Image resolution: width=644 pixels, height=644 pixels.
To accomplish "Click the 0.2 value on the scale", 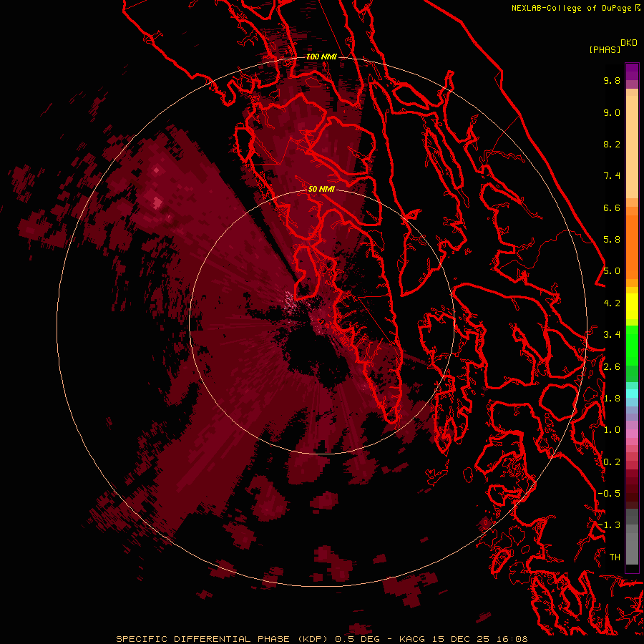I will (x=612, y=462).
